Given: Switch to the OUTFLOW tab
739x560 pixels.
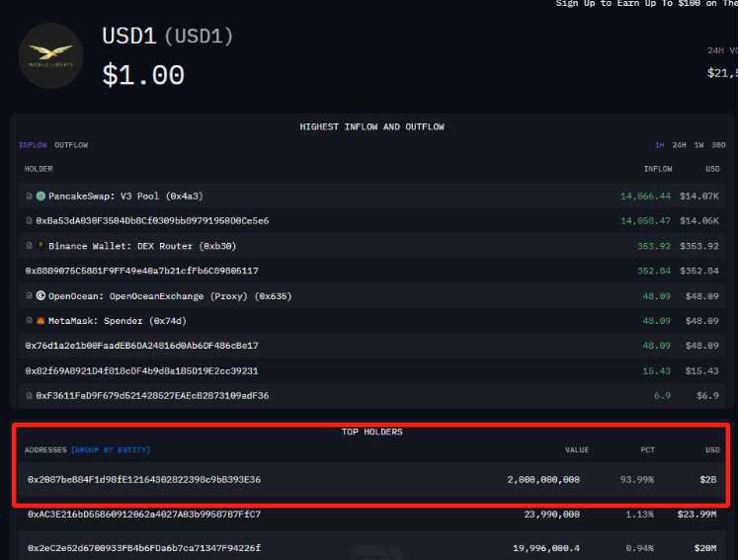Looking at the screenshot, I should click(x=71, y=145).
